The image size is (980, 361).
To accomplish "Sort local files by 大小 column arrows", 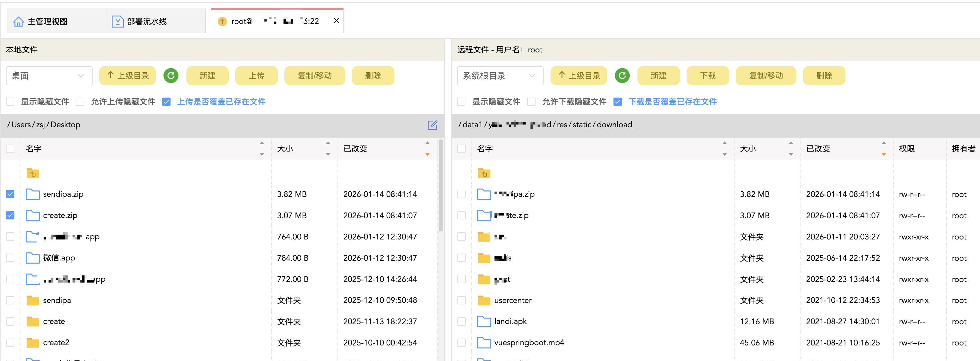I will pyautogui.click(x=328, y=148).
